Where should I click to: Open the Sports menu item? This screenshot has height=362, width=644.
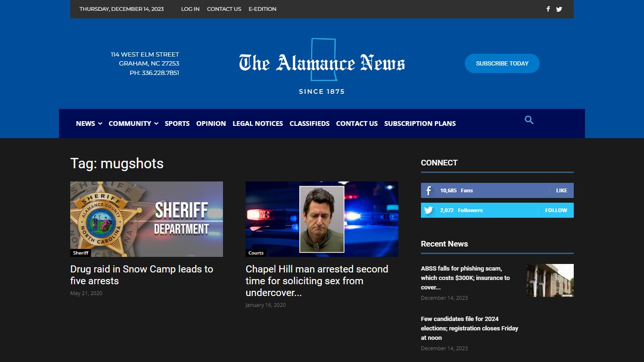tap(177, 123)
